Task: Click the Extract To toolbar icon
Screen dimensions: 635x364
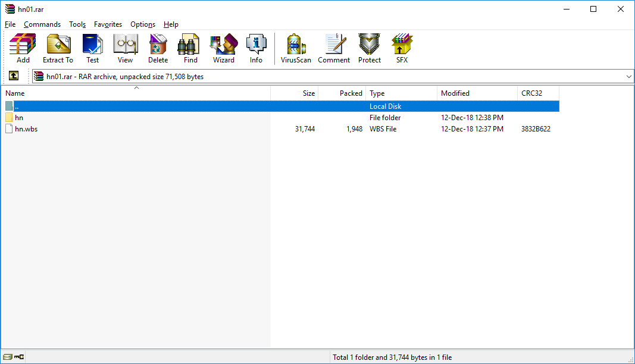Action: 58,48
